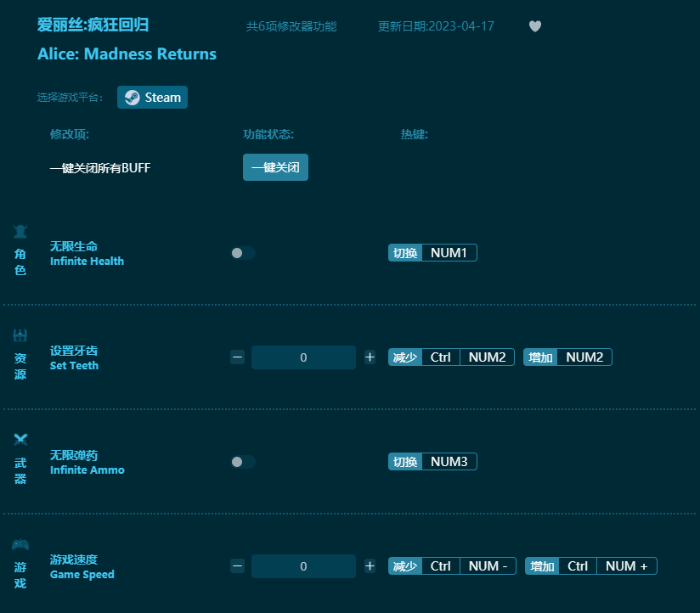Viewport: 700px width, 613px height.
Task: Click the 一键关闭 button
Action: pyautogui.click(x=275, y=167)
